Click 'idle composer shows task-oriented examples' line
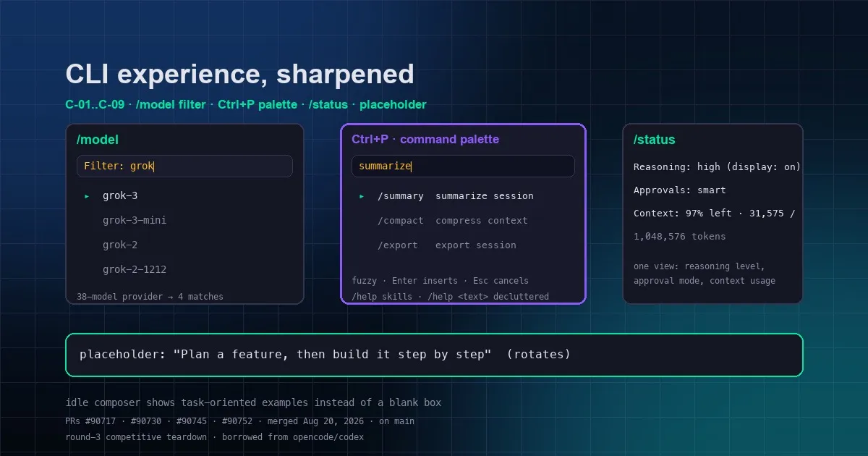Image resolution: width=868 pixels, height=456 pixels. pyautogui.click(x=253, y=402)
